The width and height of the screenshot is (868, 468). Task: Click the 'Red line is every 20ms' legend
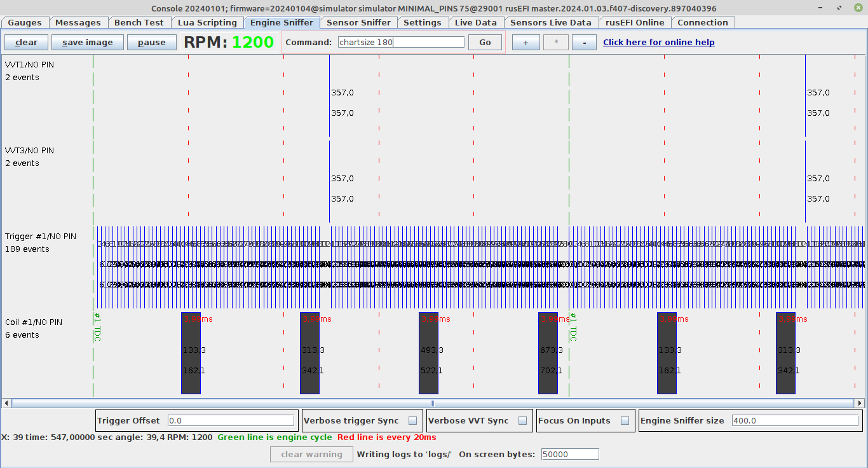(387, 437)
